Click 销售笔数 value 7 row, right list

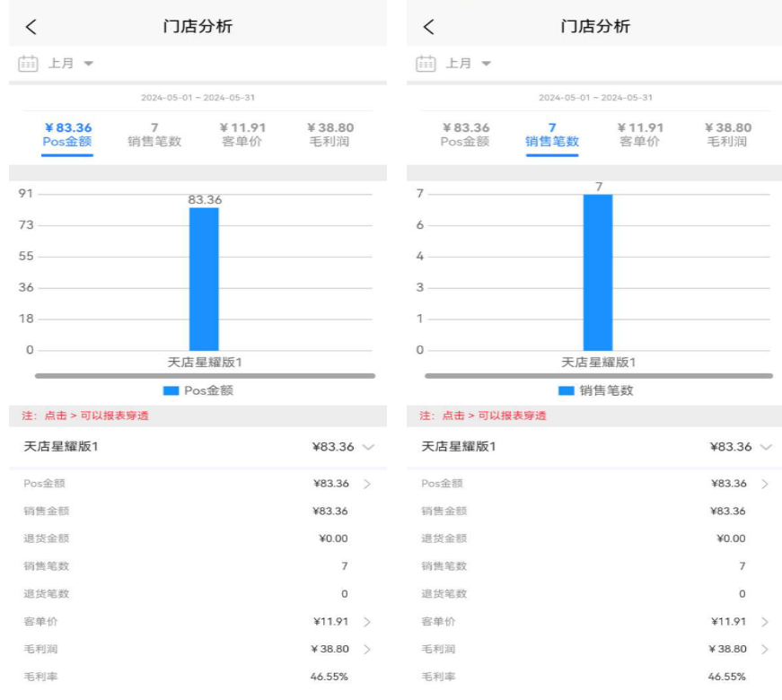pyautogui.click(x=594, y=566)
